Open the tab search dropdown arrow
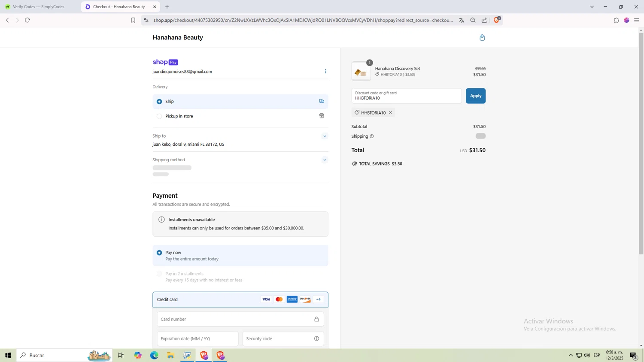The height and width of the screenshot is (362, 644). click(592, 7)
